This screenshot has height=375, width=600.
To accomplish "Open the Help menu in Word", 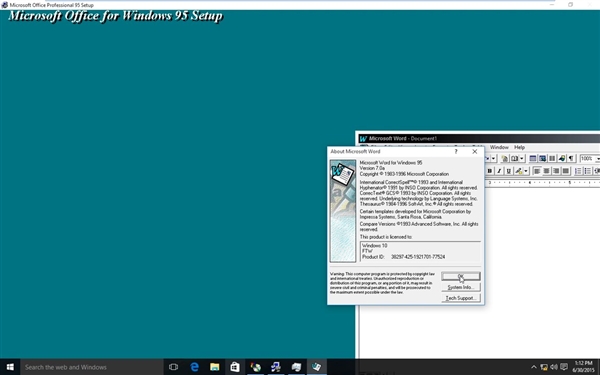I will click(519, 147).
